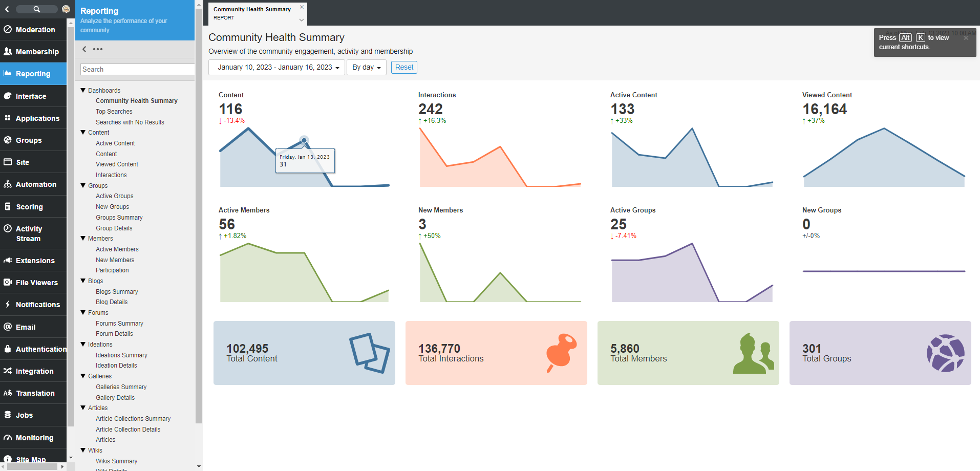The height and width of the screenshot is (471, 980).
Task: Click the back arrow at top left
Action: 7,9
